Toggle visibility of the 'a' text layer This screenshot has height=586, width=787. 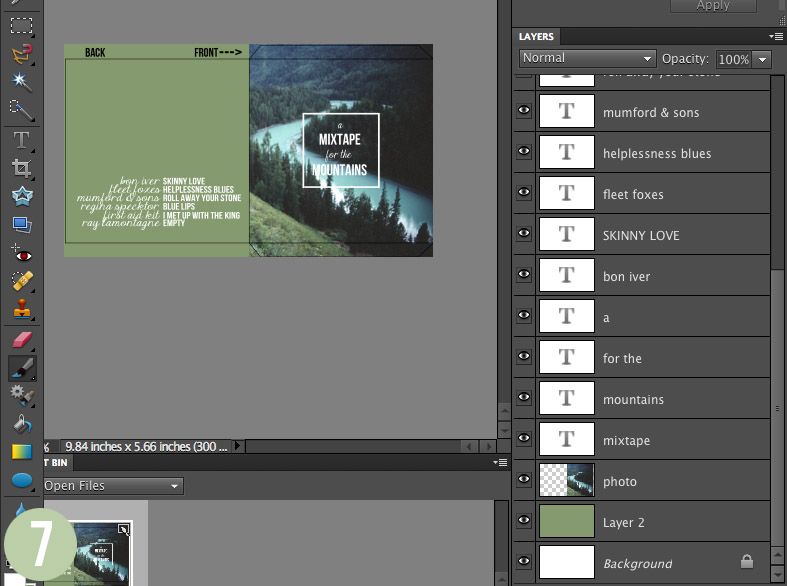(x=524, y=315)
